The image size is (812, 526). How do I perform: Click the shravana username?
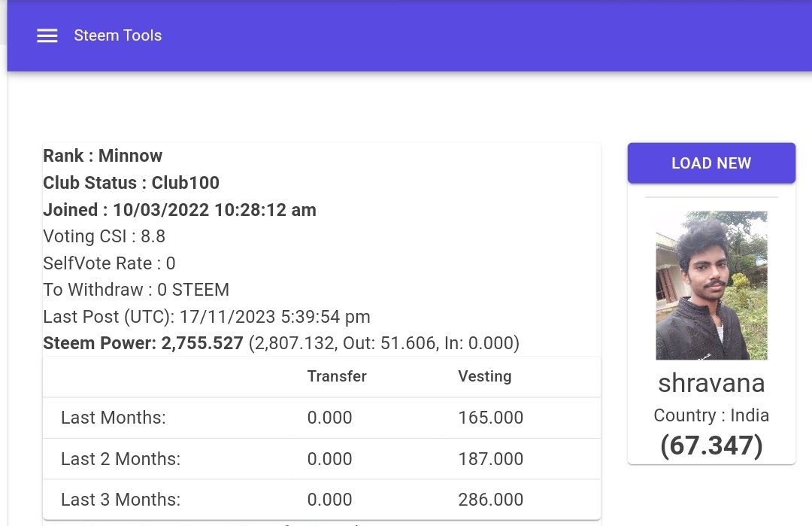pos(711,384)
